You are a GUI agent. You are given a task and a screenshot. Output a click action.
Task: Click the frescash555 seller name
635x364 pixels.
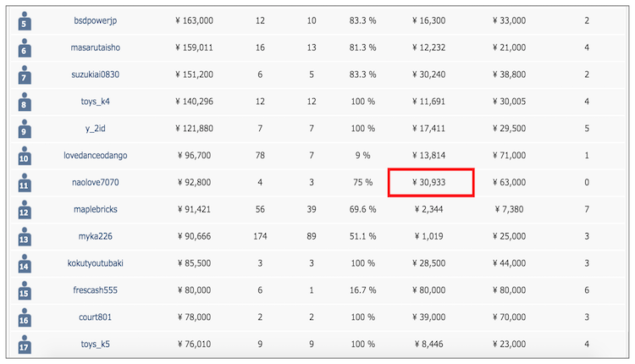pos(95,290)
